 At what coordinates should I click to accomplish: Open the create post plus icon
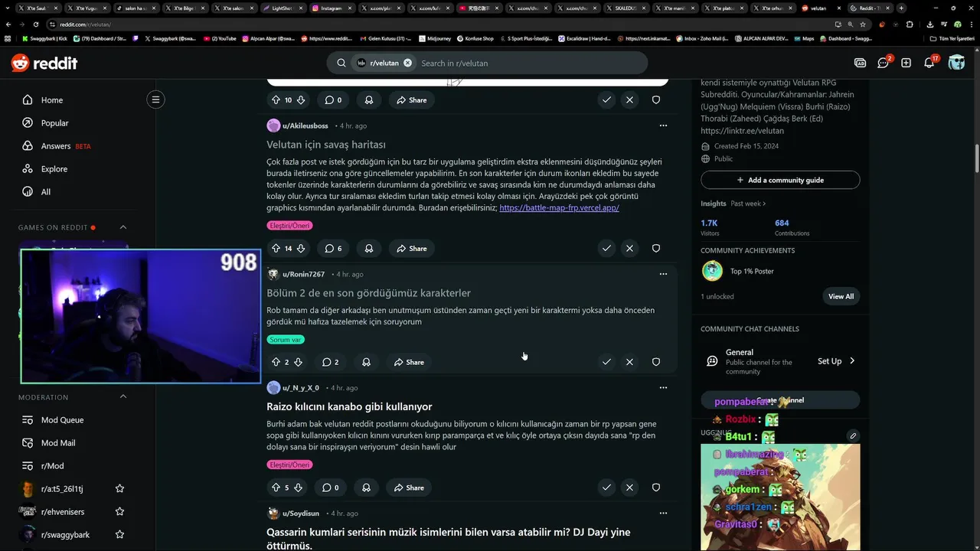(x=906, y=63)
